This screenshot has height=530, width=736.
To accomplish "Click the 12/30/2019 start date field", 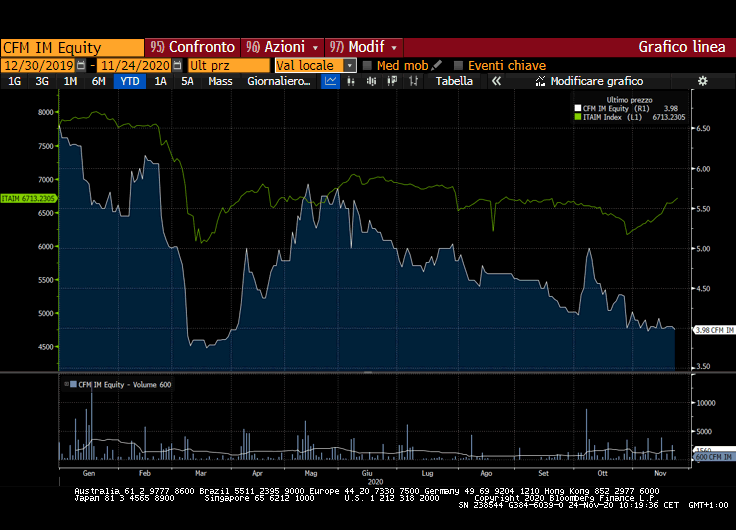I will pyautogui.click(x=38, y=65).
